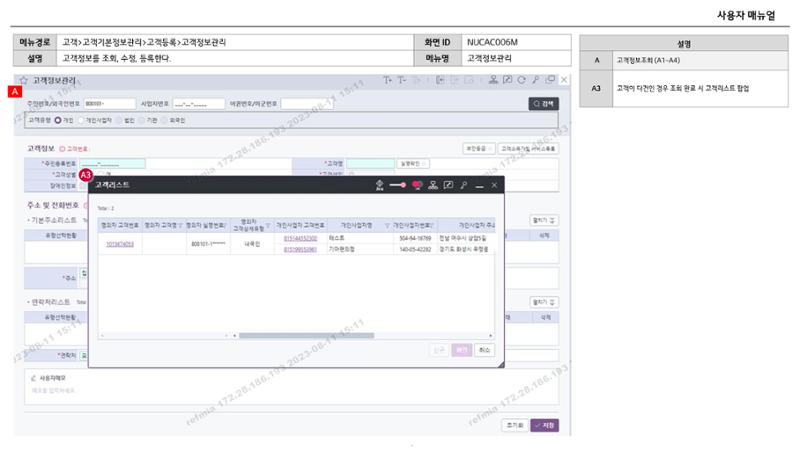Click screen ID text NUCAC006M
800x450 pixels.
click(492, 42)
